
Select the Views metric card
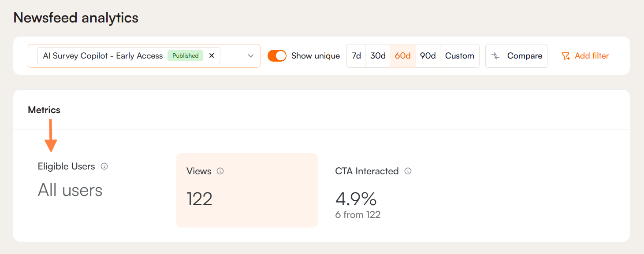247,190
